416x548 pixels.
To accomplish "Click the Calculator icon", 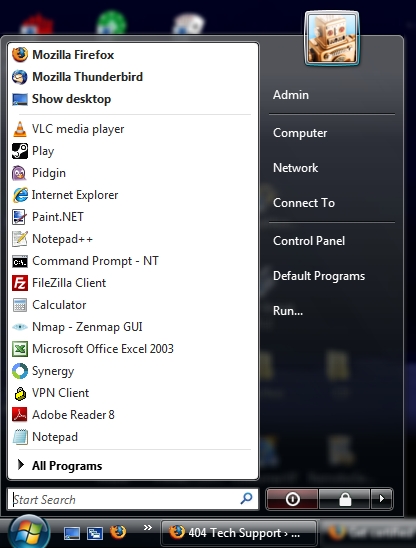I will coord(20,305).
